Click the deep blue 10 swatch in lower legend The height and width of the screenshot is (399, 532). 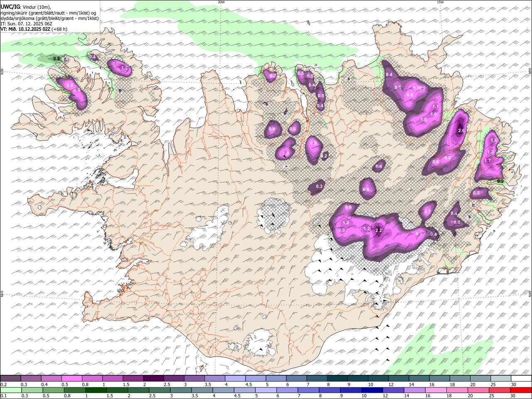(372, 390)
